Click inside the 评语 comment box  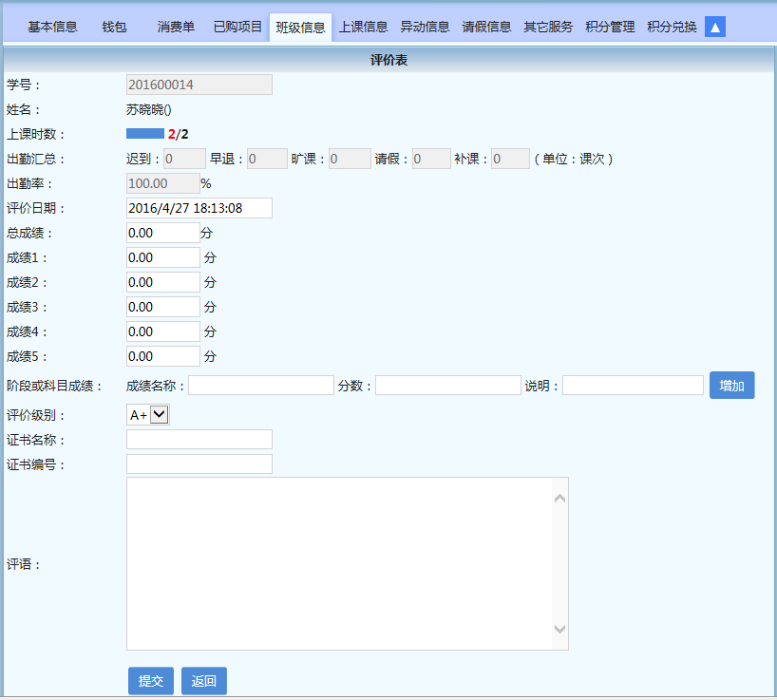coord(339,563)
